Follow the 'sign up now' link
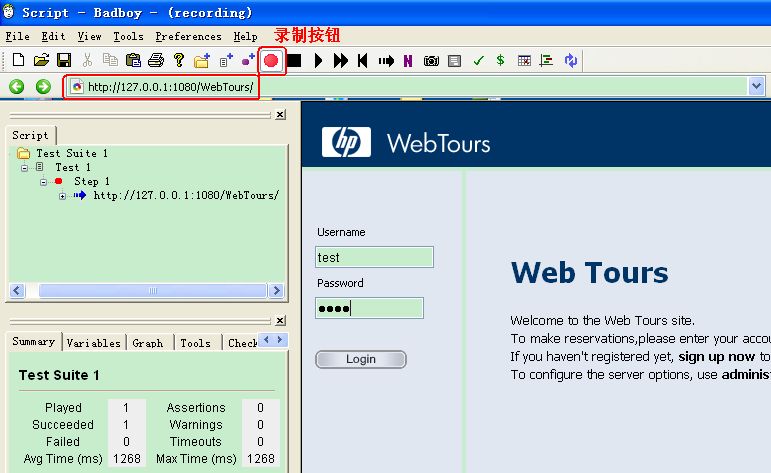 click(x=716, y=356)
